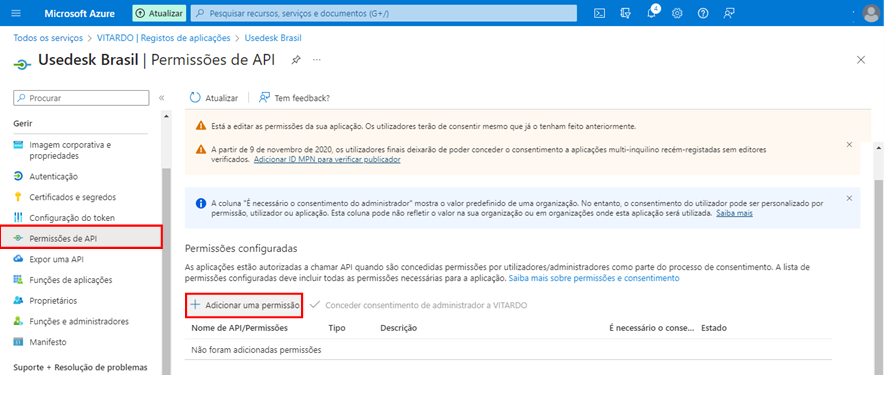
Task: Click VITARDO | Registos de aplicações breadcrumb
Action: [x=164, y=38]
